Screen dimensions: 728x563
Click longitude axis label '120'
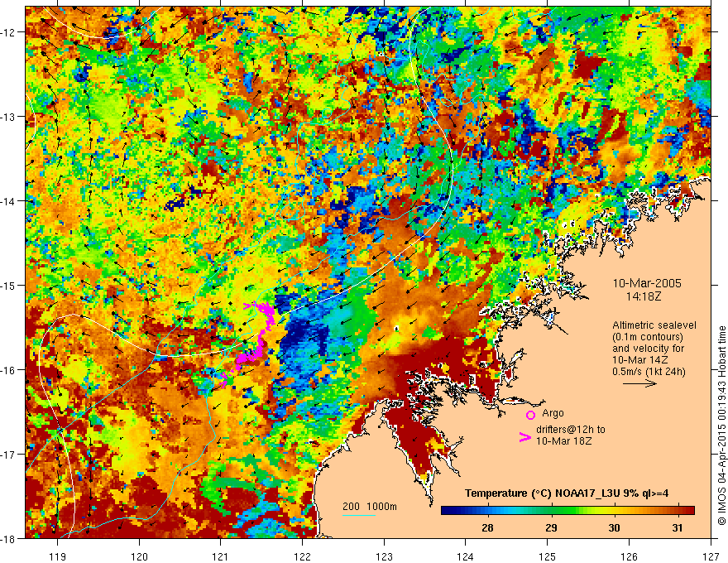(x=139, y=556)
